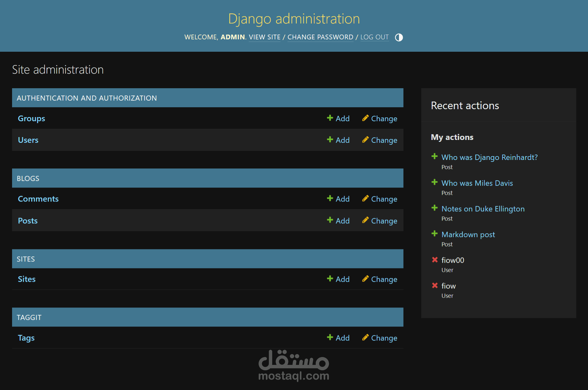Click the pencil icon in Groups row
Screen dimensions: 588x390
click(365, 118)
